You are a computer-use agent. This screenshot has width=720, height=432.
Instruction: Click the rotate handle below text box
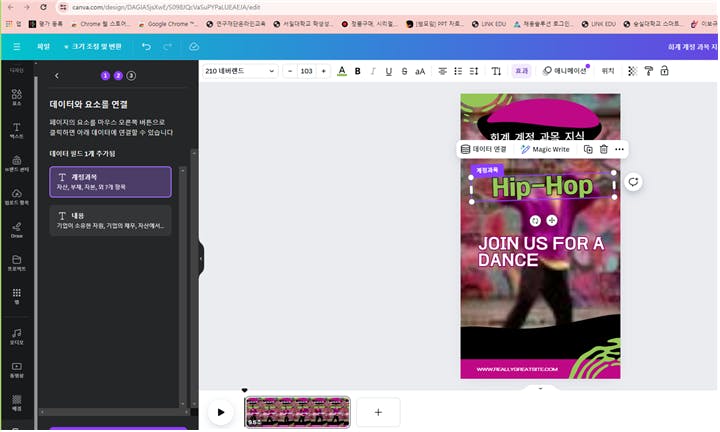[x=535, y=221]
